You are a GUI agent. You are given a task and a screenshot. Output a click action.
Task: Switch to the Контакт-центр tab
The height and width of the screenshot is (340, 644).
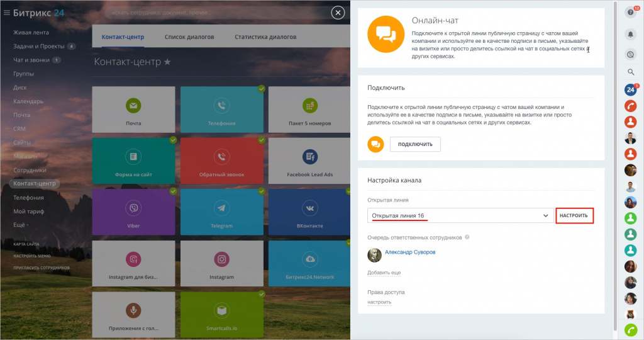[123, 37]
